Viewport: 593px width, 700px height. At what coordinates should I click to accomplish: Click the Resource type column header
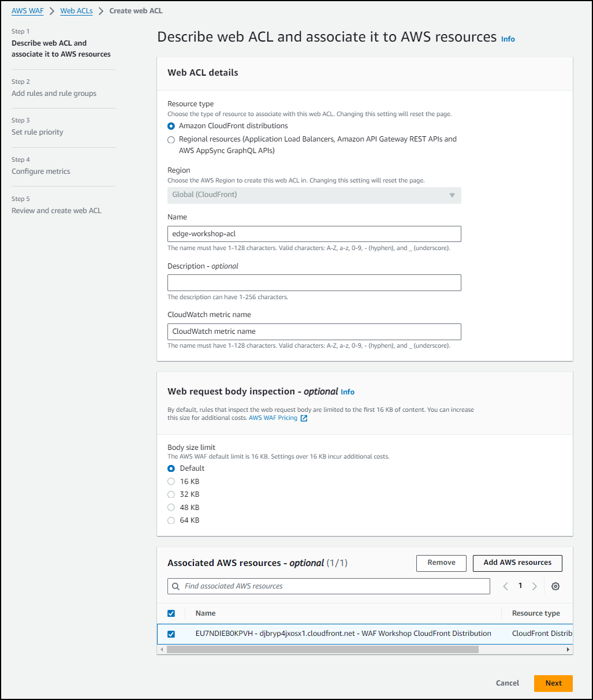[536, 613]
